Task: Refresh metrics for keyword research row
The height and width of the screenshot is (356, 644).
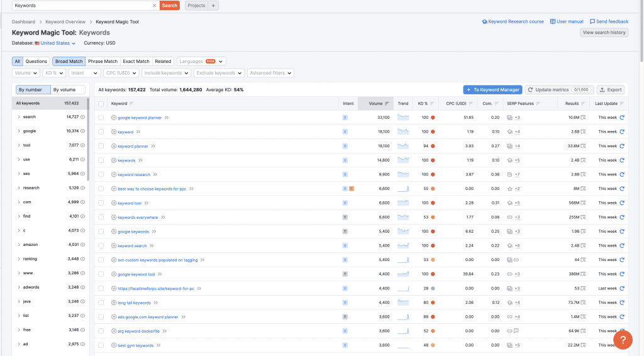Action: click(x=622, y=174)
